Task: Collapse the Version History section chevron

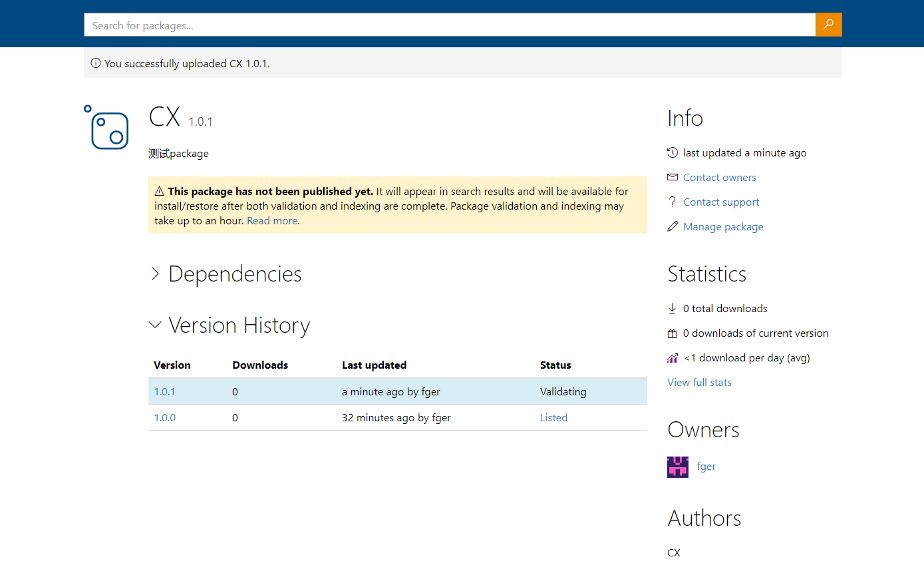Action: click(x=155, y=325)
